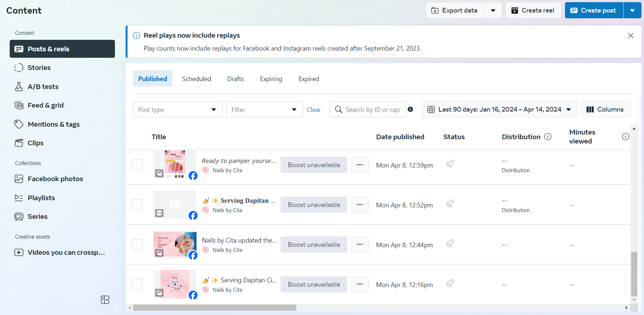Click the Distribution info icon
The image size is (644, 315).
click(548, 137)
